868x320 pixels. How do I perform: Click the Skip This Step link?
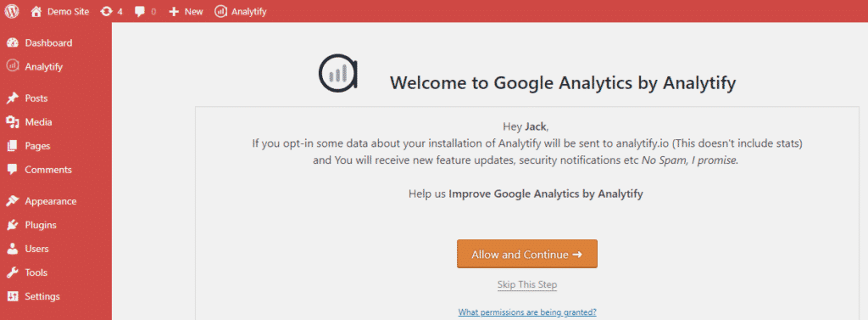[527, 284]
